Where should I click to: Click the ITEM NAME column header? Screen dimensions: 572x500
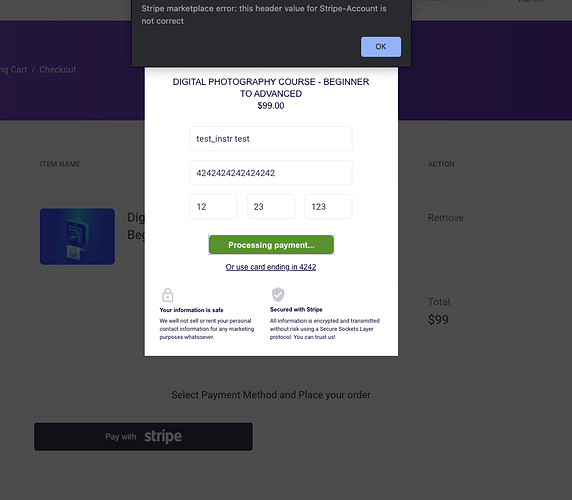coord(60,164)
